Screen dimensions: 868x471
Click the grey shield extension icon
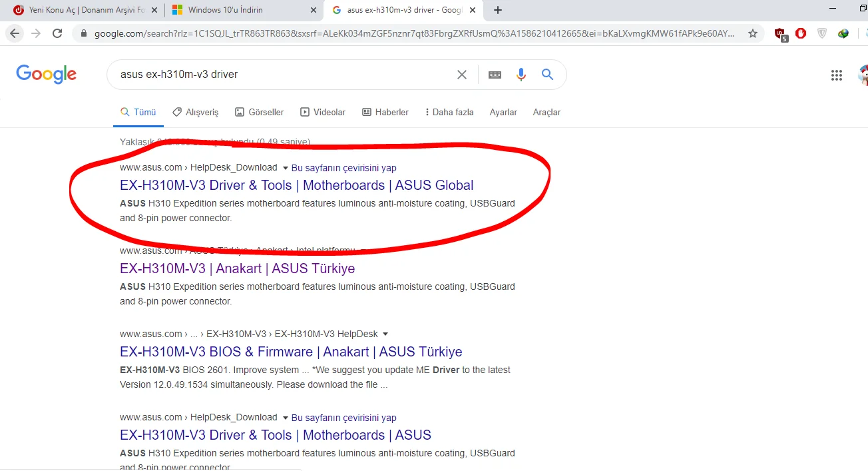pyautogui.click(x=822, y=33)
